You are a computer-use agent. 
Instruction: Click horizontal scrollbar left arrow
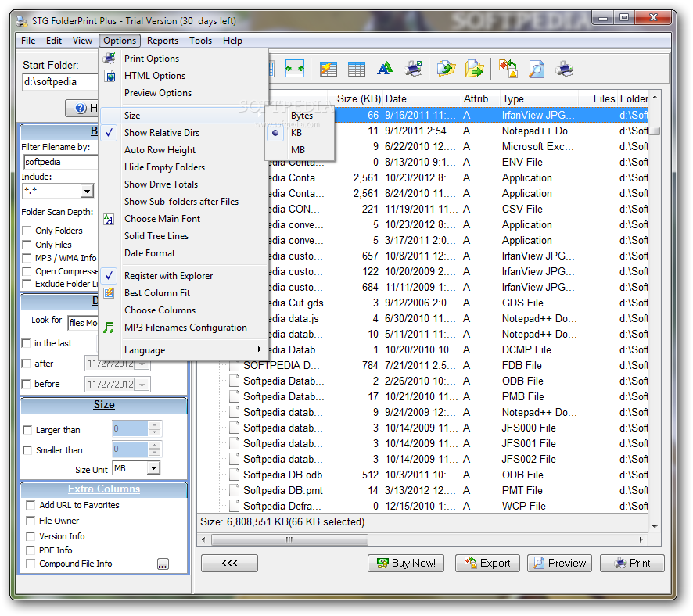pos(203,539)
